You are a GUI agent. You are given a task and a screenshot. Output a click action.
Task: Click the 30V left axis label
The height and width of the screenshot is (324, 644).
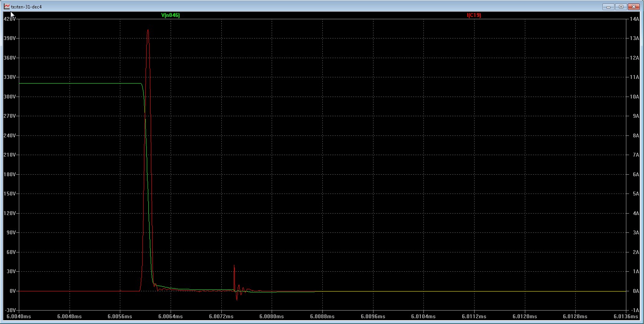tap(11, 272)
